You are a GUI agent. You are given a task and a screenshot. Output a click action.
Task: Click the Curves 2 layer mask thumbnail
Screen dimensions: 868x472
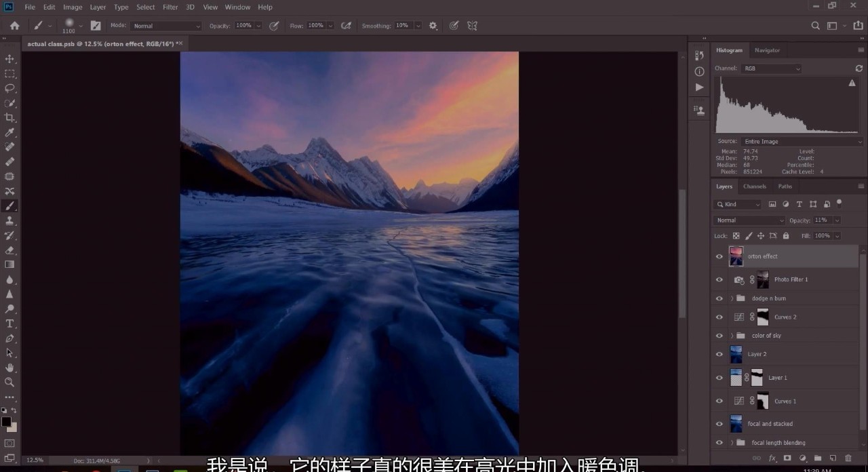[x=763, y=317]
